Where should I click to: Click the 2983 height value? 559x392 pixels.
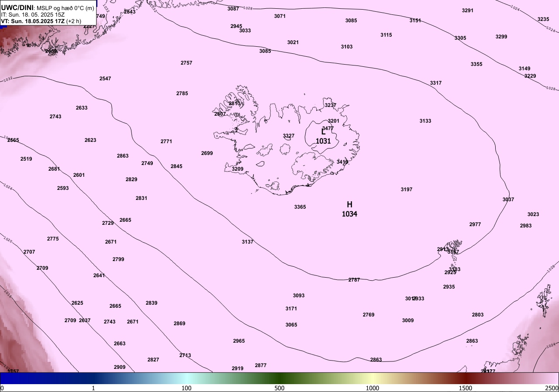click(526, 226)
